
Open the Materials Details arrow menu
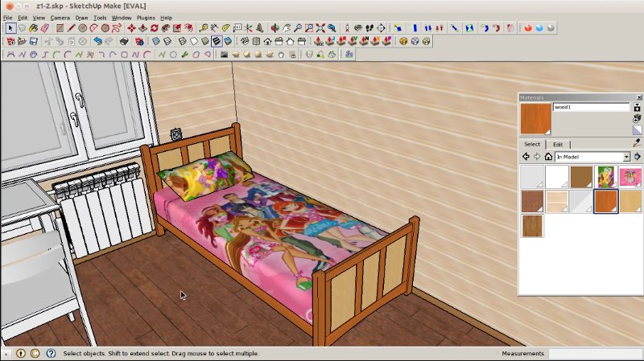637,157
